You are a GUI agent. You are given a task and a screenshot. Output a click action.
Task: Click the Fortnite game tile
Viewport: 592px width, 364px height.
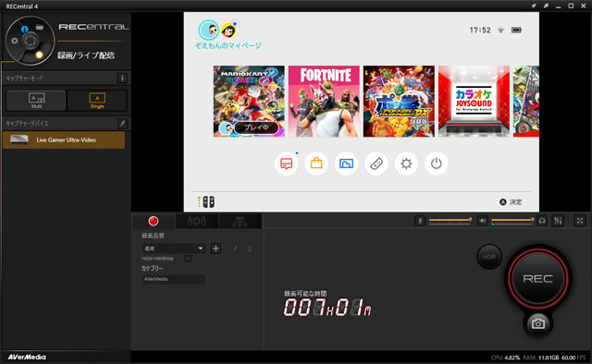coord(324,101)
